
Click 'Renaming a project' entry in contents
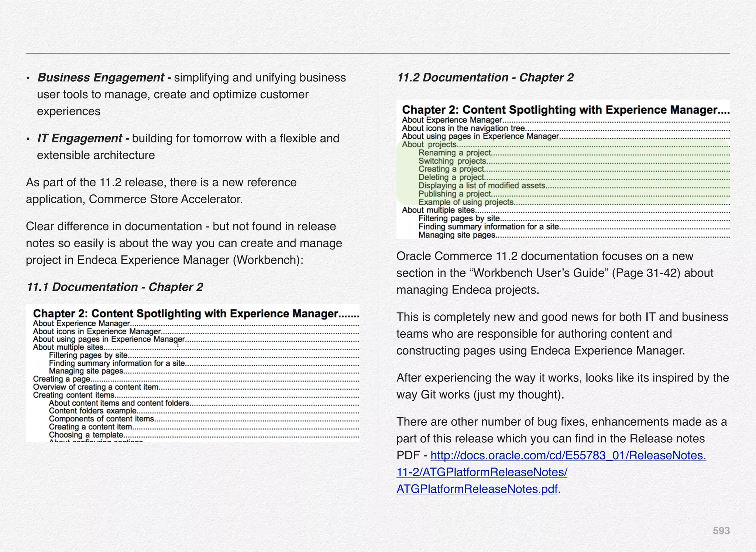pyautogui.click(x=454, y=153)
